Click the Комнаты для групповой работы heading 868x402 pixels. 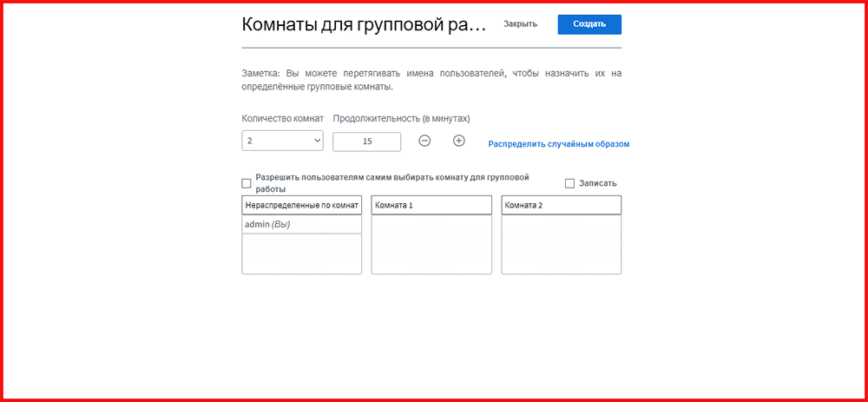365,24
